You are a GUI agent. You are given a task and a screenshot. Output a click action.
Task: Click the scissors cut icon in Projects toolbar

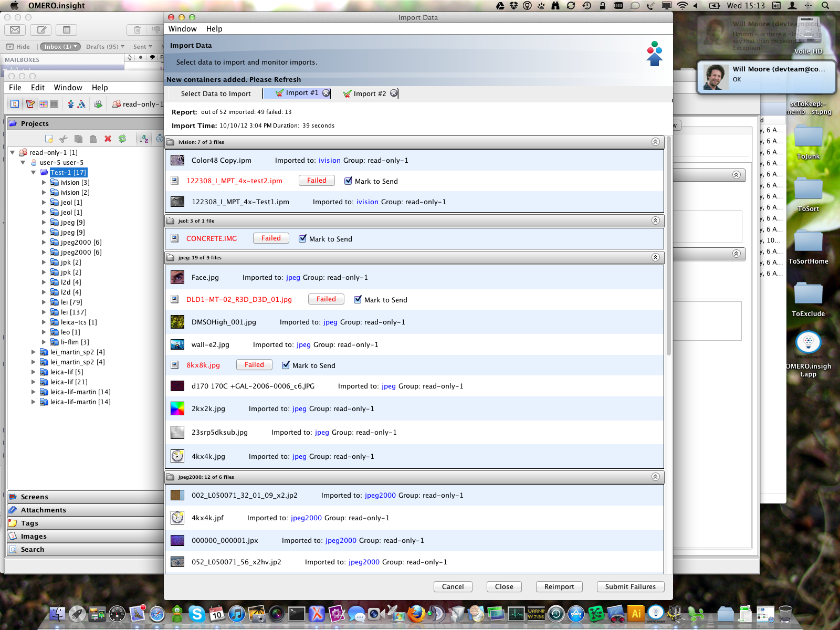point(64,139)
